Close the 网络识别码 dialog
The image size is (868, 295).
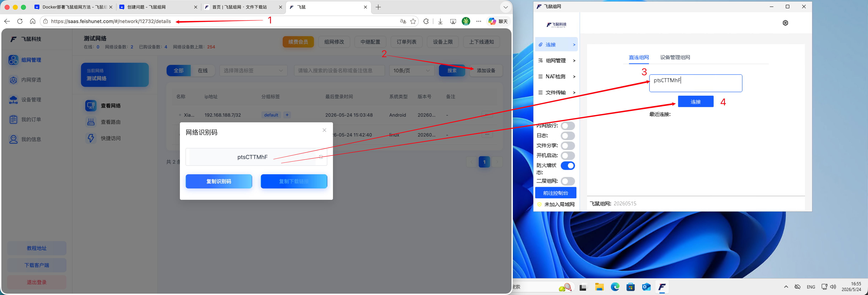pos(324,130)
